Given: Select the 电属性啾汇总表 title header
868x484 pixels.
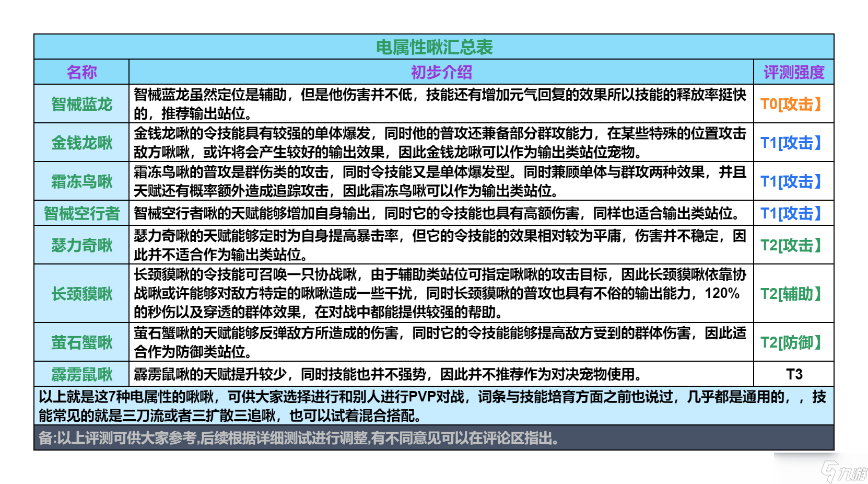Looking at the screenshot, I should click(x=434, y=47).
